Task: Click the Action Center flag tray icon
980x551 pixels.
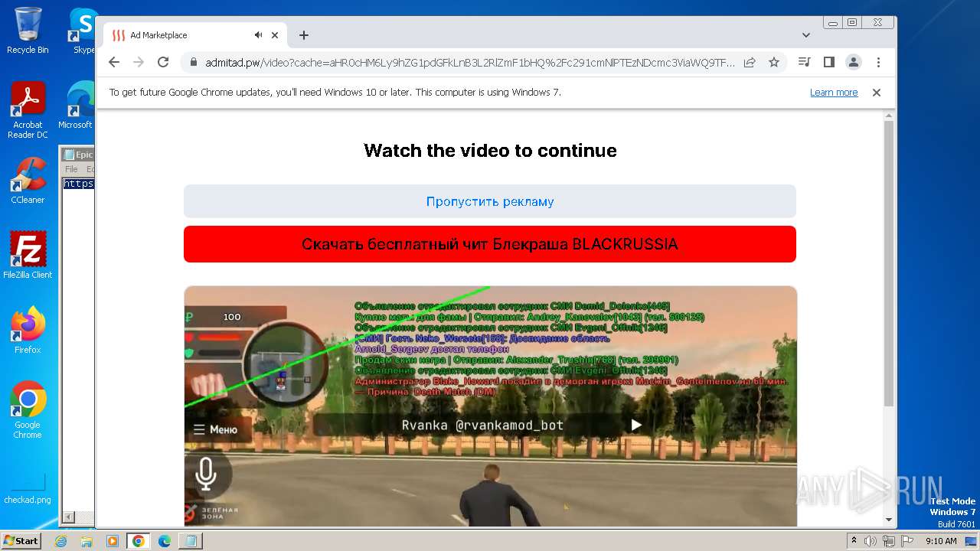Action: tap(907, 541)
